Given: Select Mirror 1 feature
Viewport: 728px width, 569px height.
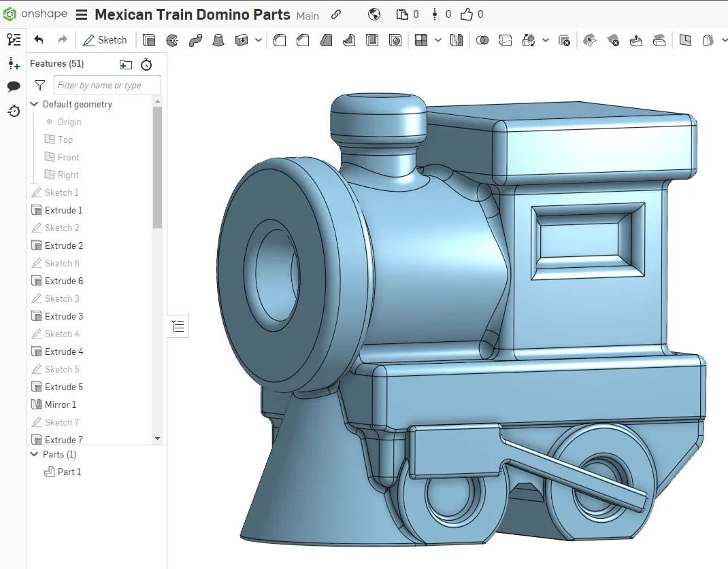Looking at the screenshot, I should [x=61, y=404].
